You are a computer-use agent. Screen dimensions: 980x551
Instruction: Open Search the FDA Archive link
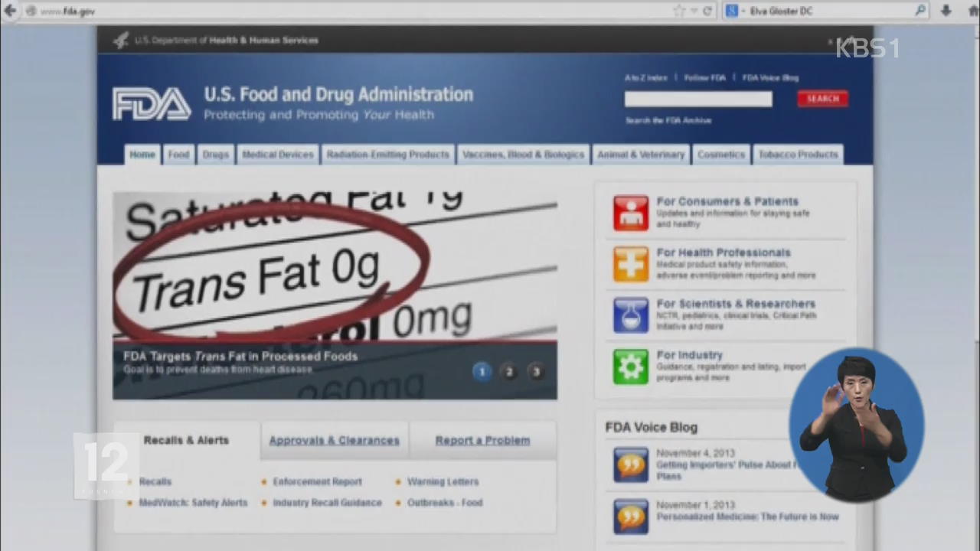tap(668, 120)
